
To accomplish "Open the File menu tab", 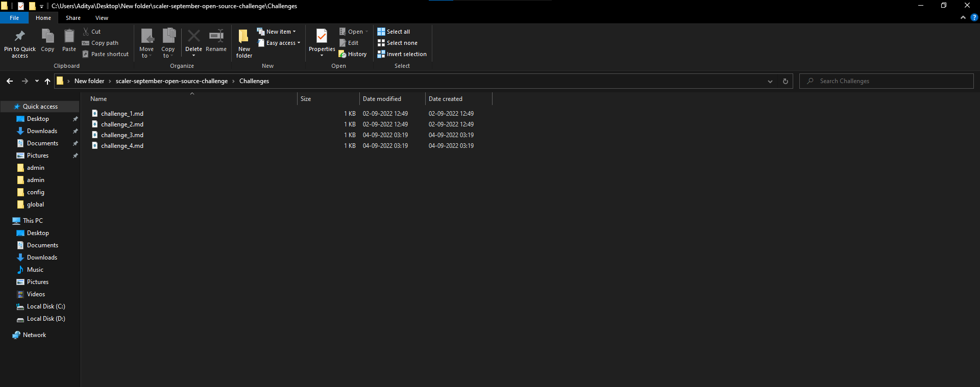I will [14, 18].
